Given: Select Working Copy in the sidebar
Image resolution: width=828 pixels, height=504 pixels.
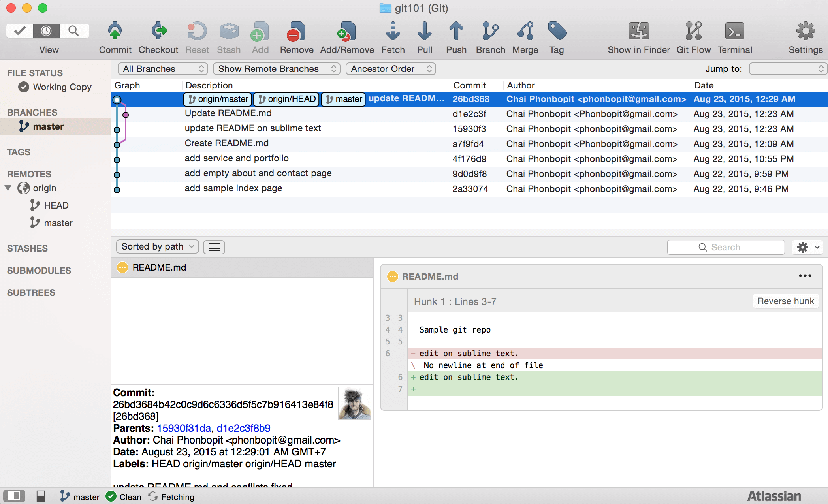Looking at the screenshot, I should (x=62, y=87).
